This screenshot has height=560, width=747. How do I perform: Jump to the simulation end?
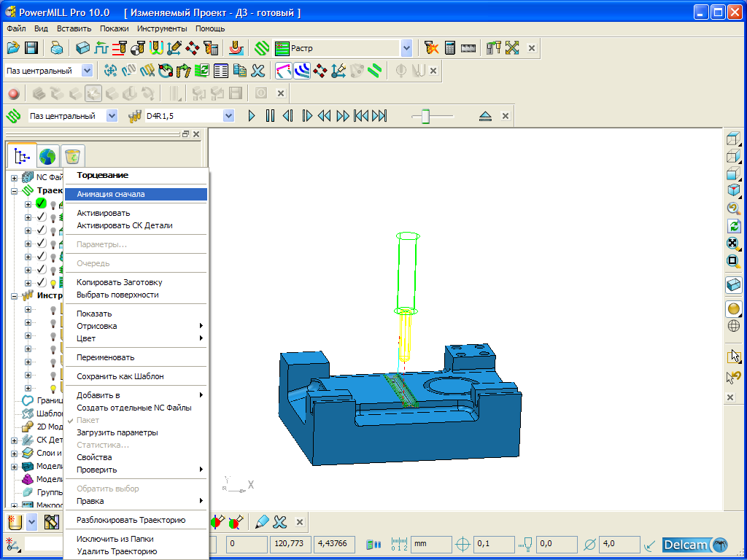379,116
